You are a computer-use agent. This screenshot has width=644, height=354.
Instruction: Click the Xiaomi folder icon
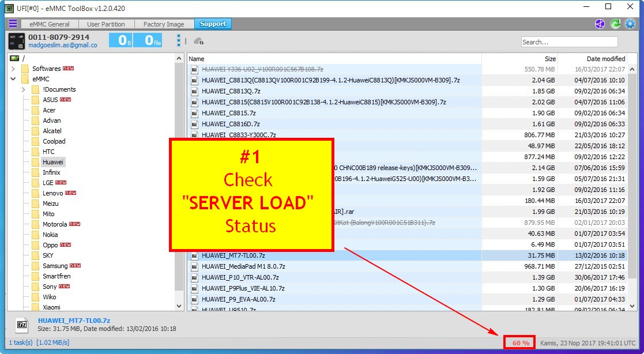(35, 307)
